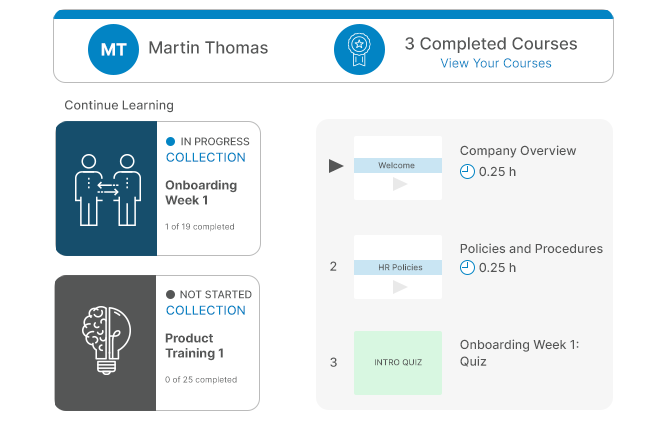This screenshot has height=430, width=670.
Task: Open the Onboarding Week 1: Quiz item
Action: tap(519, 353)
